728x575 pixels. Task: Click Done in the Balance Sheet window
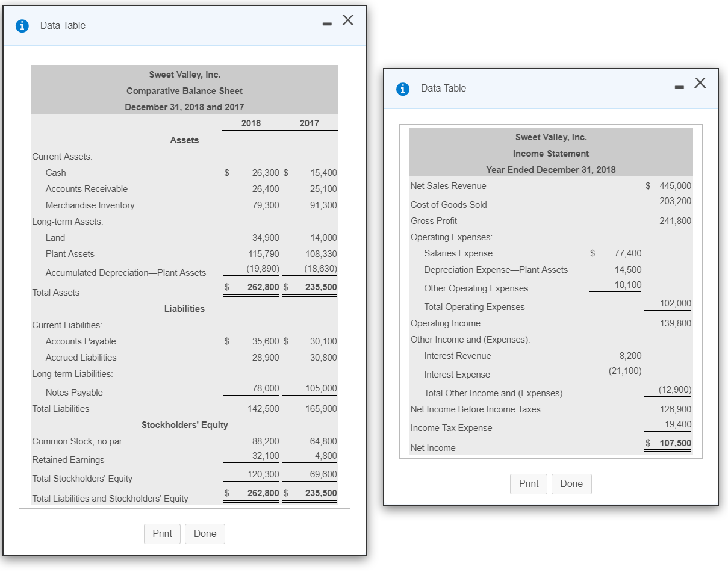click(205, 533)
